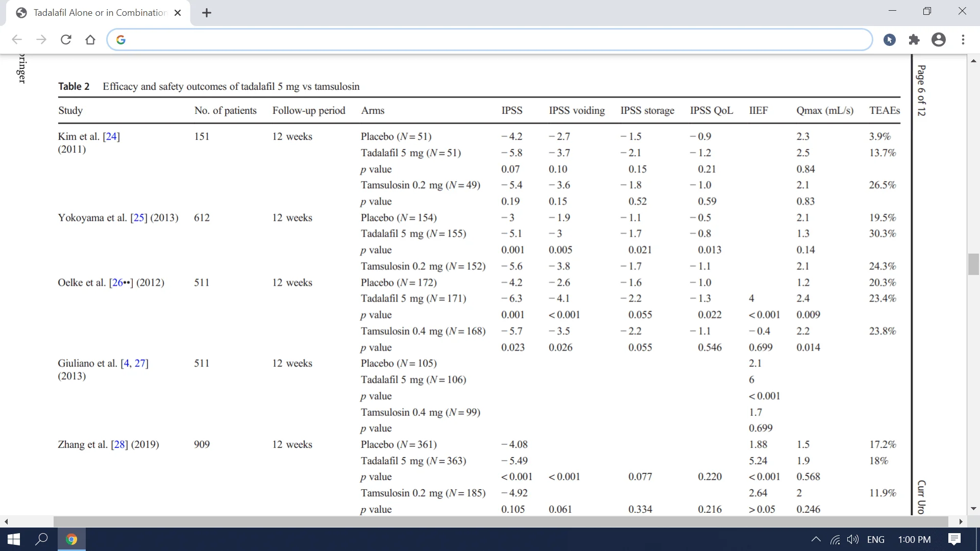The height and width of the screenshot is (551, 980).
Task: Click the 'IIEF' column header
Action: point(758,110)
